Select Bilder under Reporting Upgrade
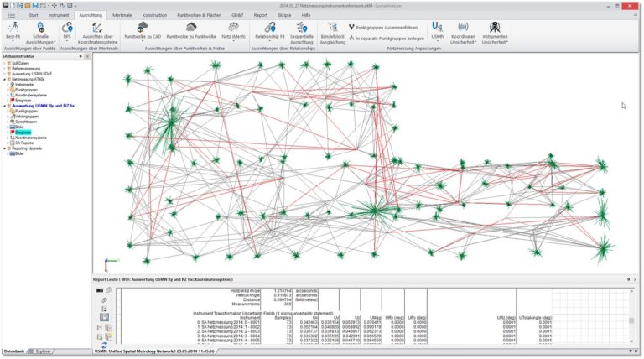The height and width of the screenshot is (359, 644). pyautogui.click(x=19, y=153)
